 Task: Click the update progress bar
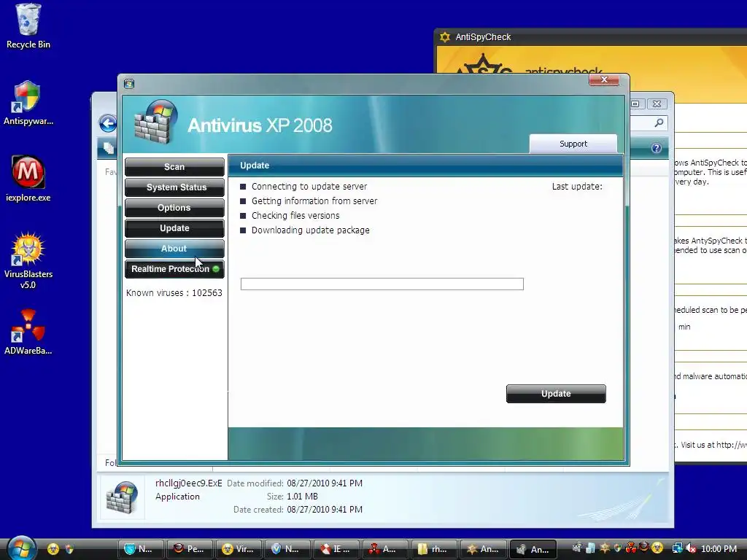pos(382,284)
